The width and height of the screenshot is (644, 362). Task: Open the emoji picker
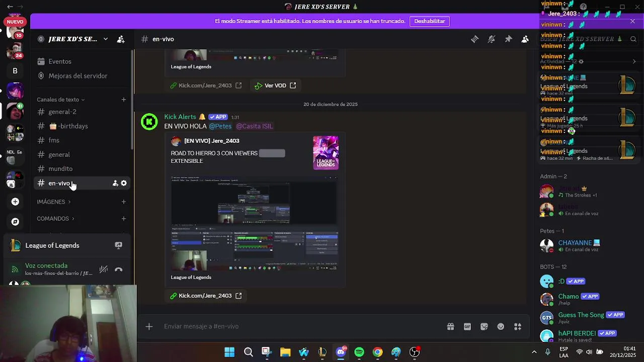pos(501,327)
